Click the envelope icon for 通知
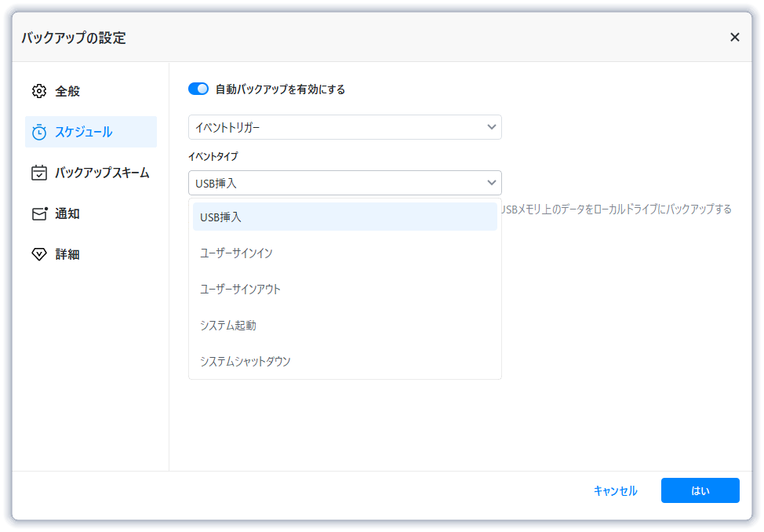Image resolution: width=764 pixels, height=532 pixels. [x=39, y=213]
